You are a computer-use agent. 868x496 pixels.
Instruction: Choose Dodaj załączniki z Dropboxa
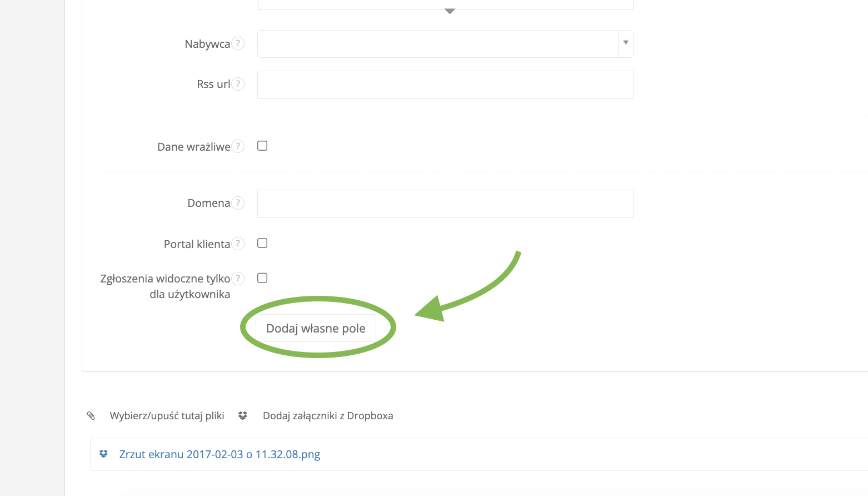pyautogui.click(x=328, y=416)
